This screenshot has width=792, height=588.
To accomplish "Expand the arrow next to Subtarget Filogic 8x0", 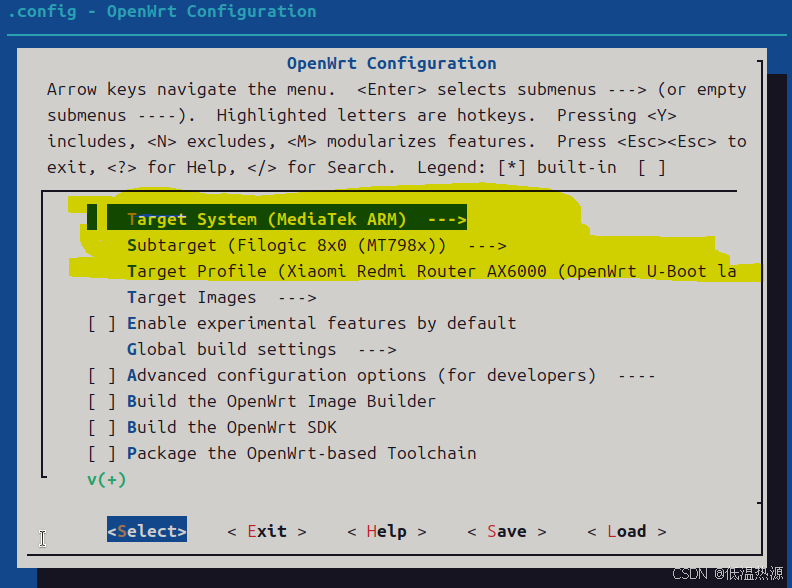I will (x=487, y=245).
